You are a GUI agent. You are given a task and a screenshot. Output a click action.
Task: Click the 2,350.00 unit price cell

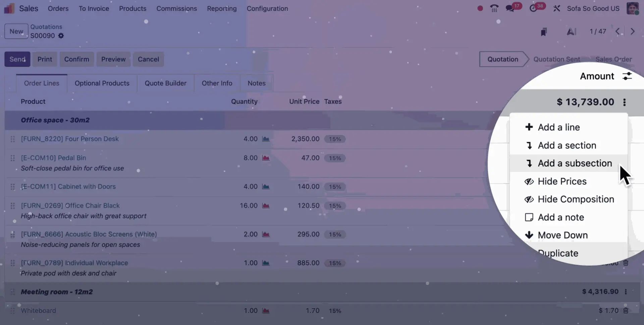coord(305,139)
